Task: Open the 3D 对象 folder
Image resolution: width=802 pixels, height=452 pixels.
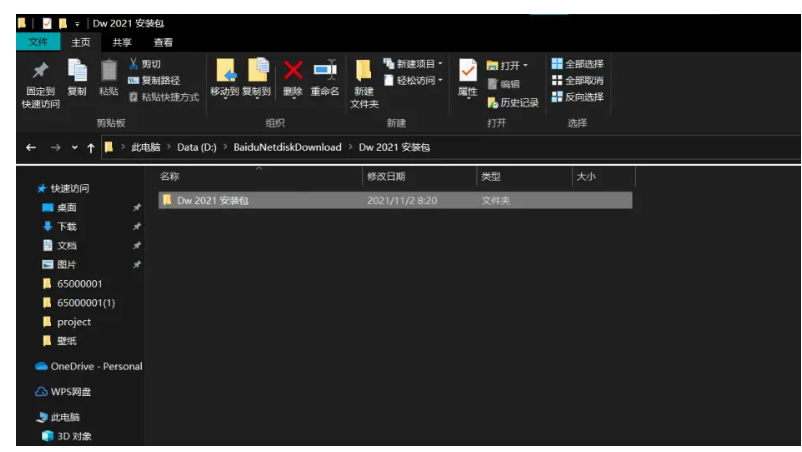Action: click(67, 436)
